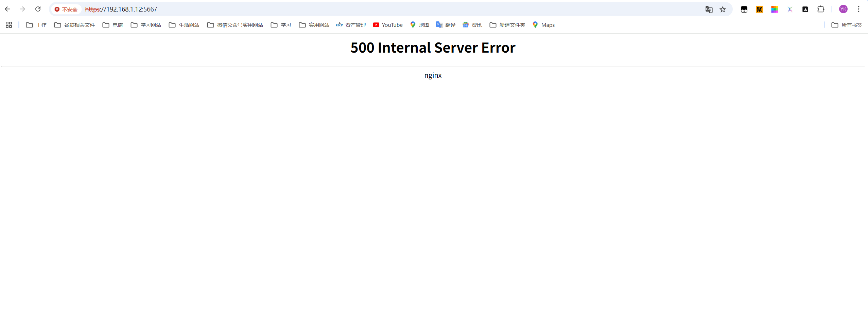
Task: Open the 谷歌相关文件 bookmark folder
Action: click(x=74, y=25)
